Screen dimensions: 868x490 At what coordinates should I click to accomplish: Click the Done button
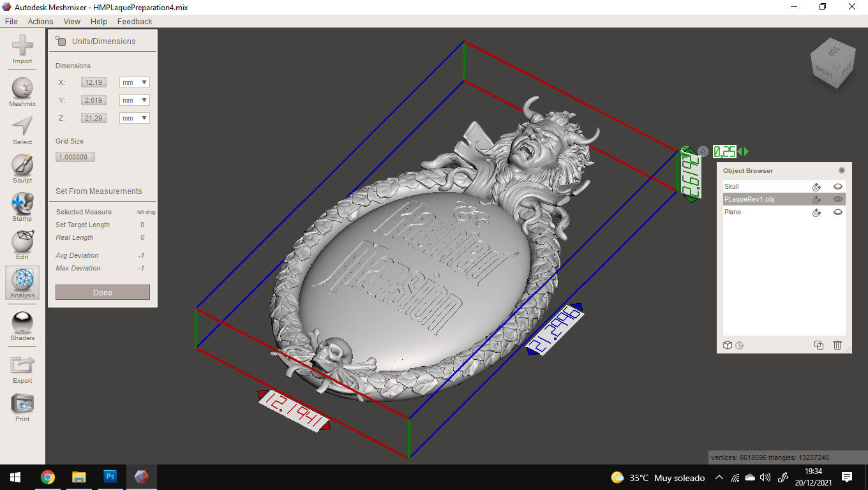point(103,292)
